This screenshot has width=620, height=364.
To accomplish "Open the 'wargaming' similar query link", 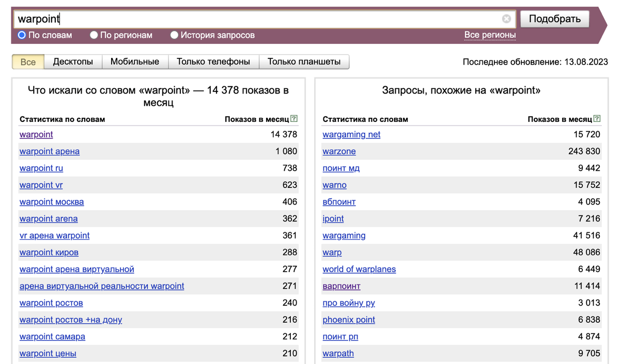I will coord(344,235).
